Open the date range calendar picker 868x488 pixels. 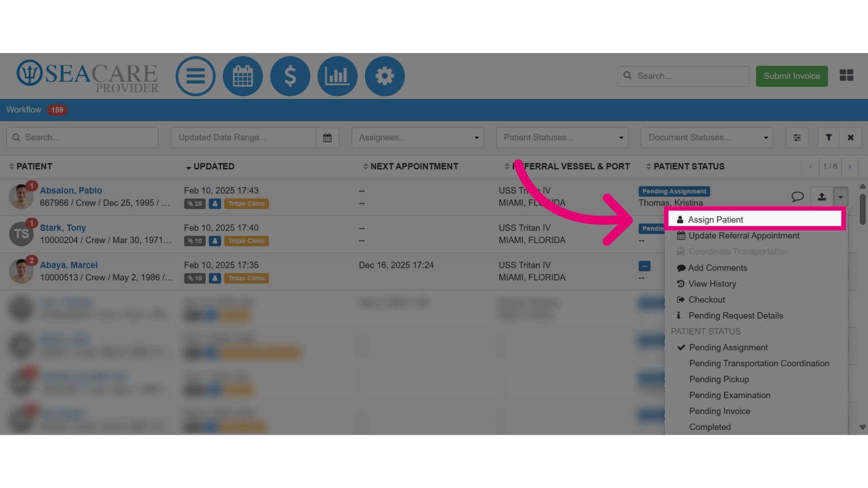pos(327,137)
